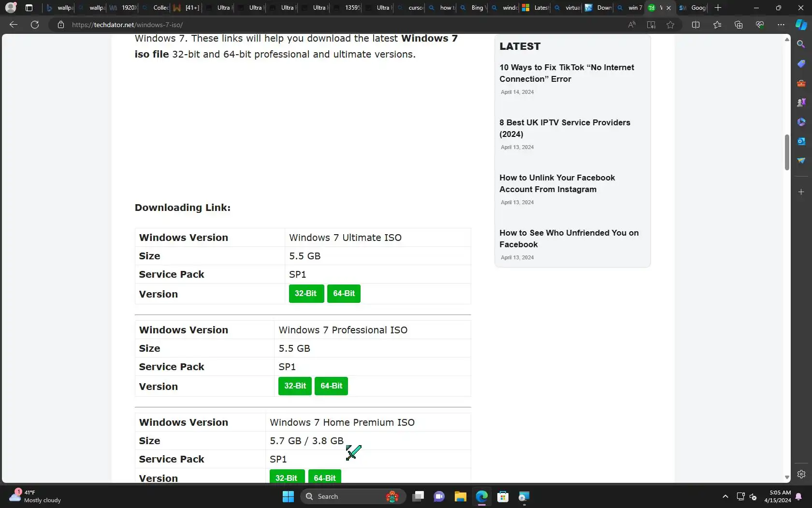Select 'Windows 7 Ultimate ISO' cell text
812x508 pixels.
click(x=345, y=238)
